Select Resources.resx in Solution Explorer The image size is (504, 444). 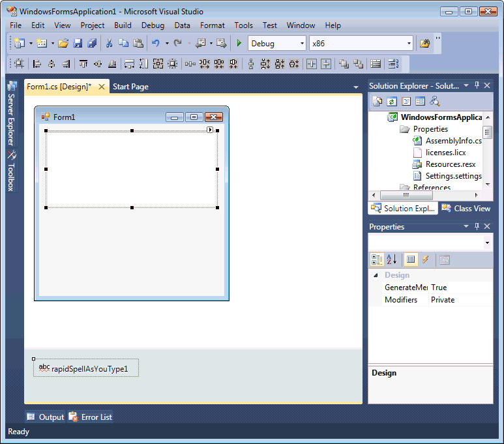point(451,164)
